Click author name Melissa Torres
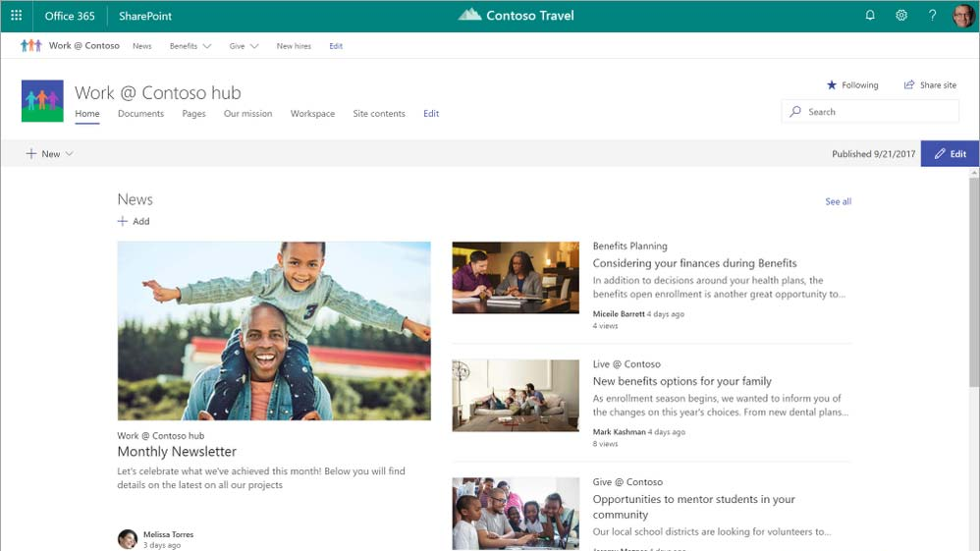Image resolution: width=980 pixels, height=551 pixels. (168, 534)
